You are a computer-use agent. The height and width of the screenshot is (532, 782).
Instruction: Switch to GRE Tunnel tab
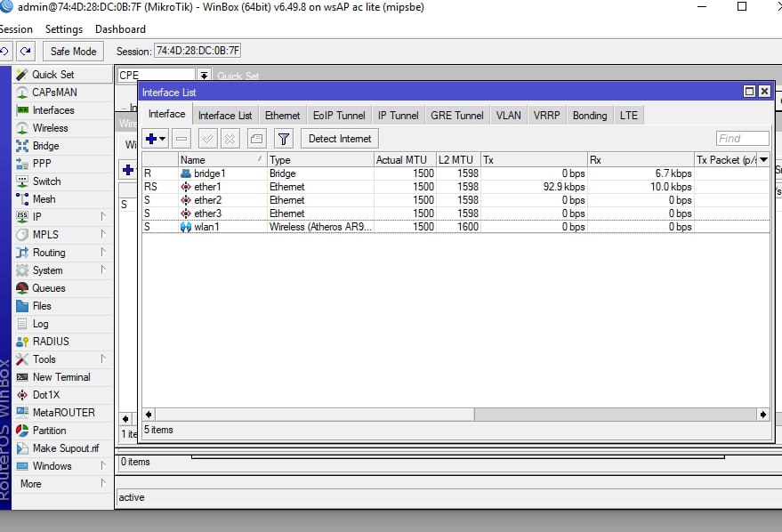tap(456, 116)
